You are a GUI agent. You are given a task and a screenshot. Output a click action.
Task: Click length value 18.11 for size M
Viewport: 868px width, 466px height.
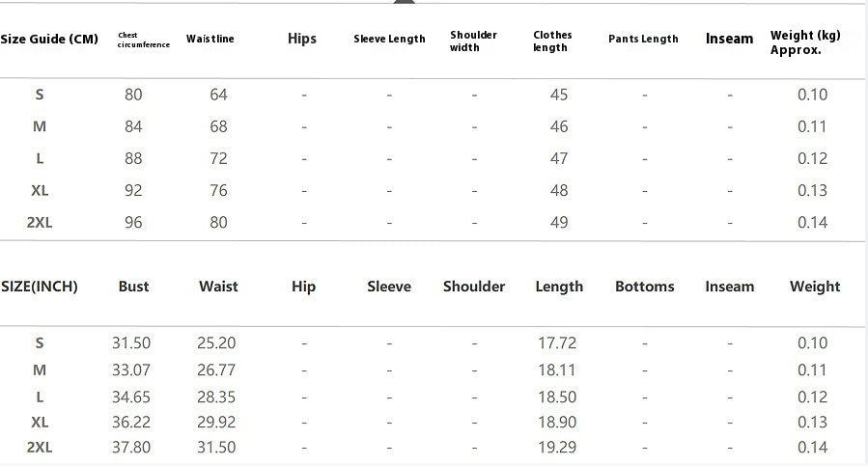(557, 370)
